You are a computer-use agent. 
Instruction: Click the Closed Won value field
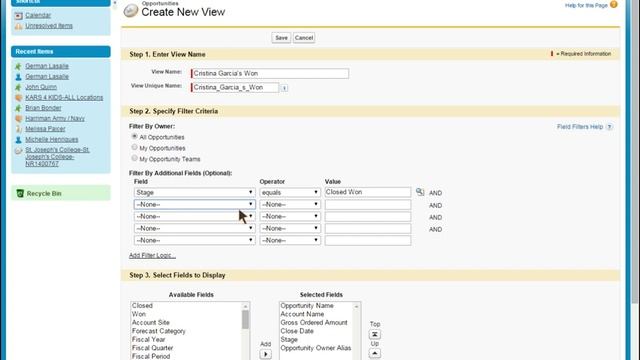tap(368, 192)
